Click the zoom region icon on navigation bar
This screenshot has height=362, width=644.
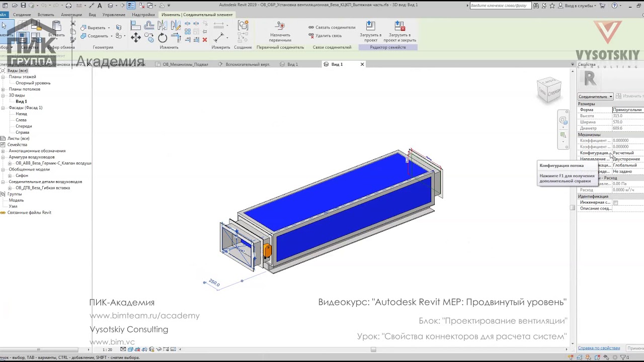[x=563, y=135]
